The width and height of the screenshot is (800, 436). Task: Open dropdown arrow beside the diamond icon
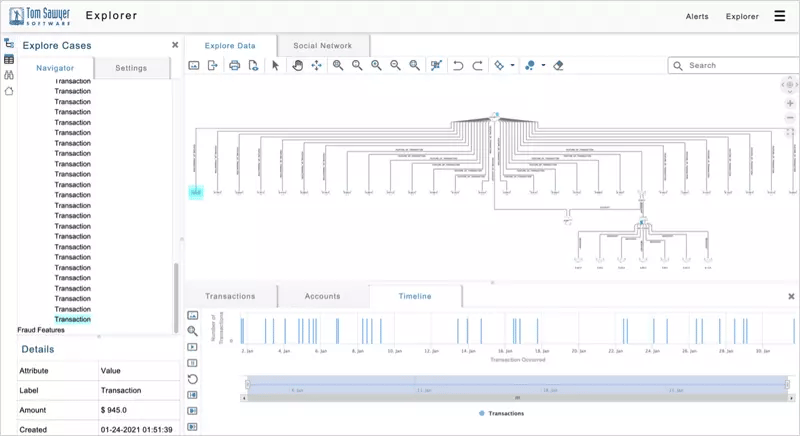pos(512,65)
